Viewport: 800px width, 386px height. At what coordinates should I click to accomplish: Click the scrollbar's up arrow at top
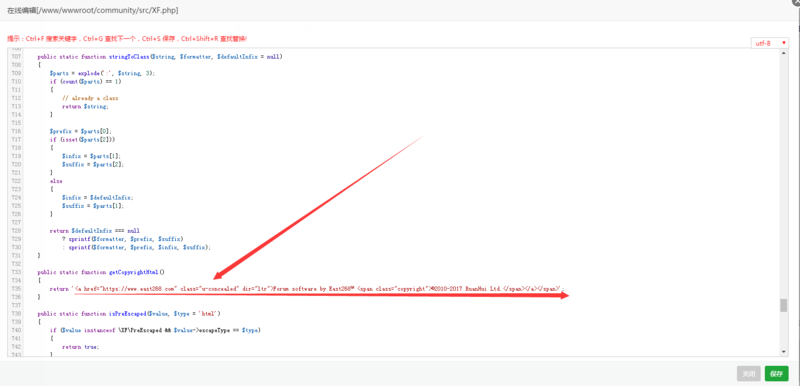coord(784,53)
